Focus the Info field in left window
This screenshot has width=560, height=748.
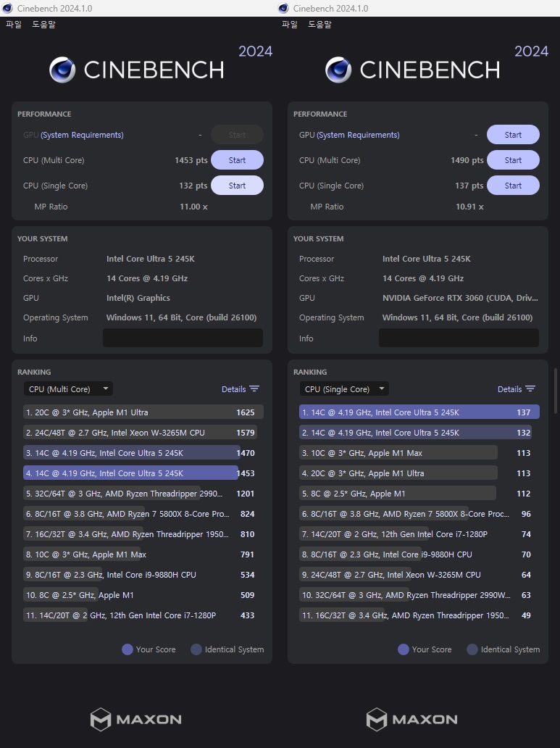(183, 338)
